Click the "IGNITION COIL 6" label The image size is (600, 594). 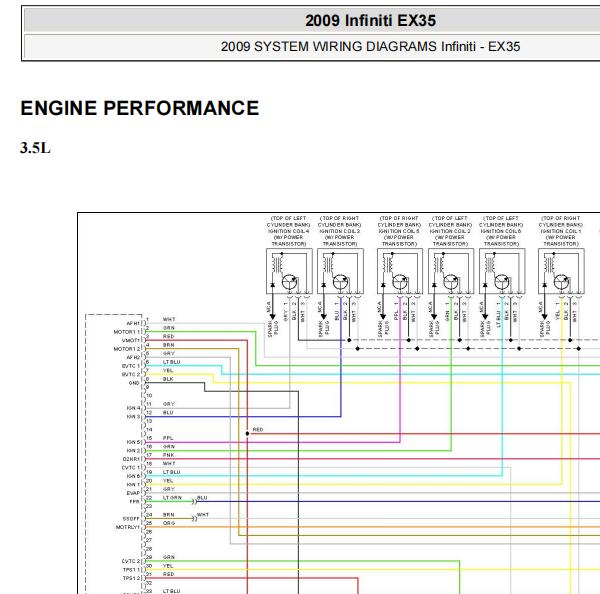tap(501, 231)
